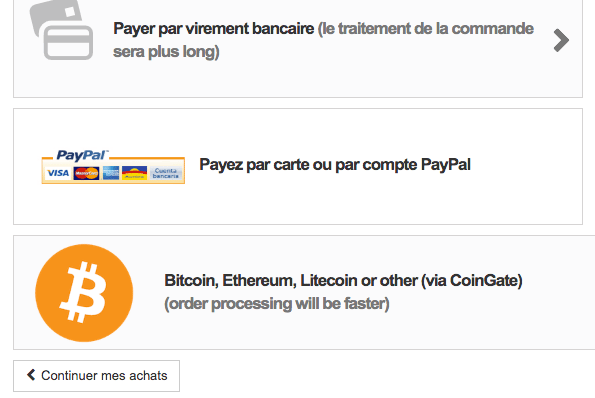The width and height of the screenshot is (595, 398).
Task: Choose "Payez par carte ou par compte PayPal"
Action: [335, 165]
